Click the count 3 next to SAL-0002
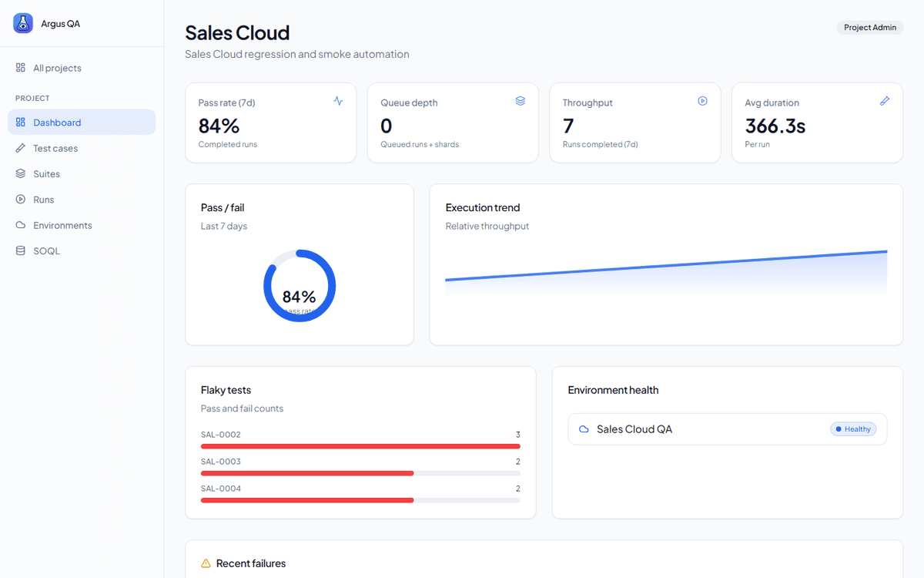This screenshot has width=924, height=578. tap(518, 435)
